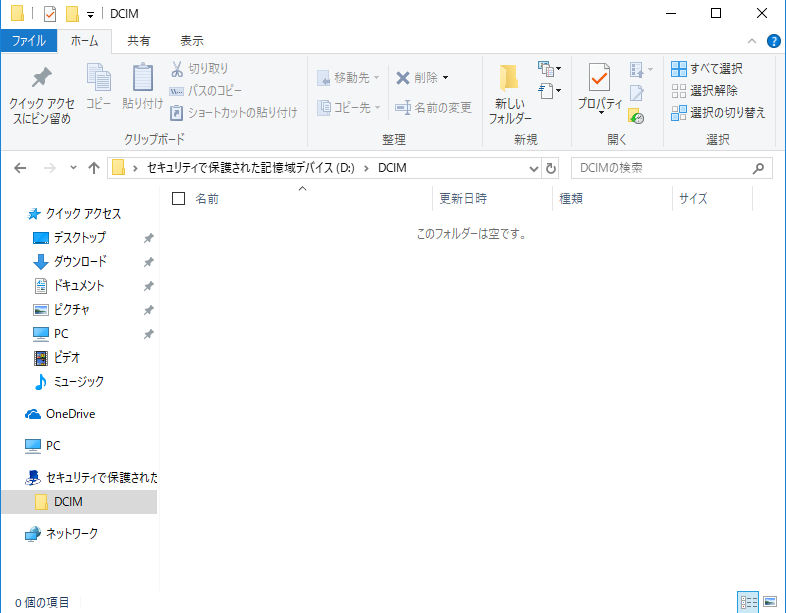786x613 pixels.
Task: Click 選択の切り替え to invert selection
Action: click(x=717, y=112)
